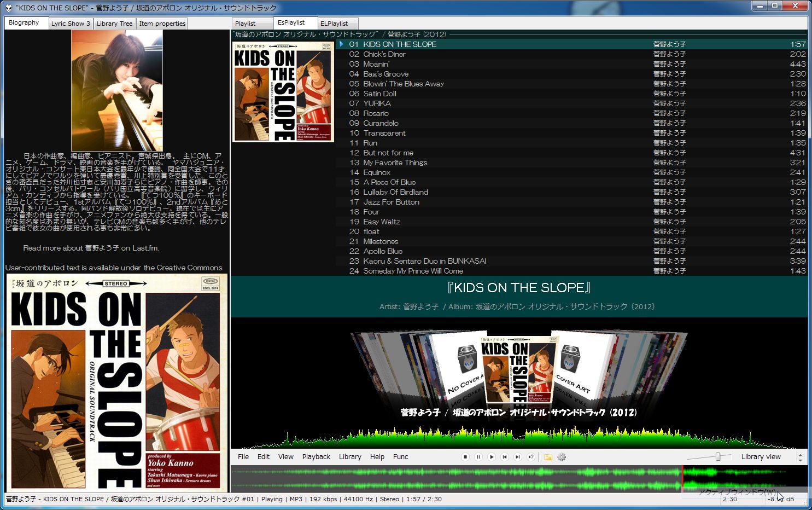This screenshot has width=812, height=510.
Task: Follow the 'Read more about 菅野よう子 on Last.fm' link
Action: 91,248
